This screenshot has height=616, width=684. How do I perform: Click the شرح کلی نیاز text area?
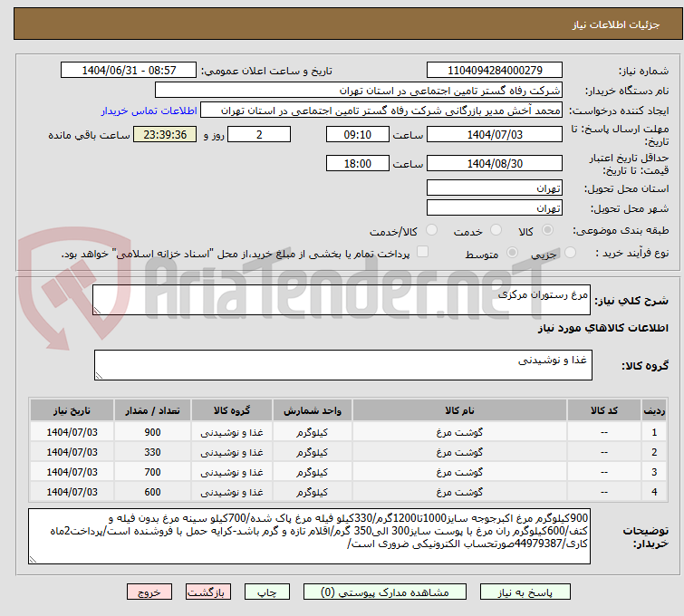pyautogui.click(x=342, y=301)
